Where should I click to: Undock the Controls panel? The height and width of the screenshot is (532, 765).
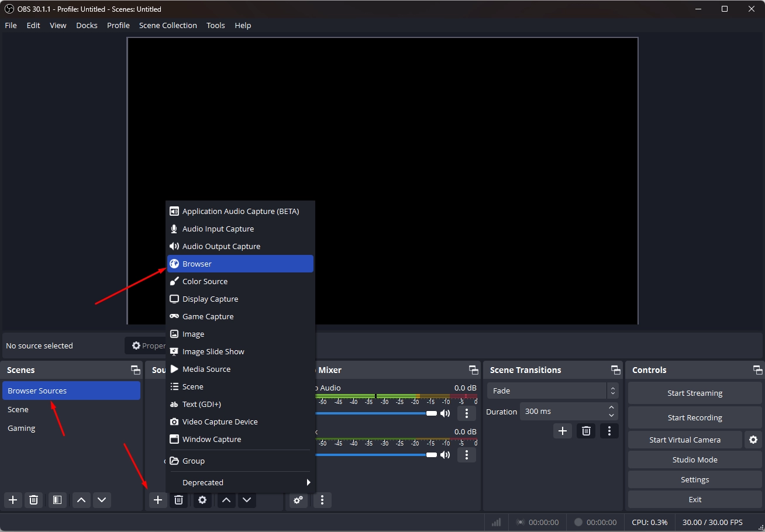pos(758,370)
